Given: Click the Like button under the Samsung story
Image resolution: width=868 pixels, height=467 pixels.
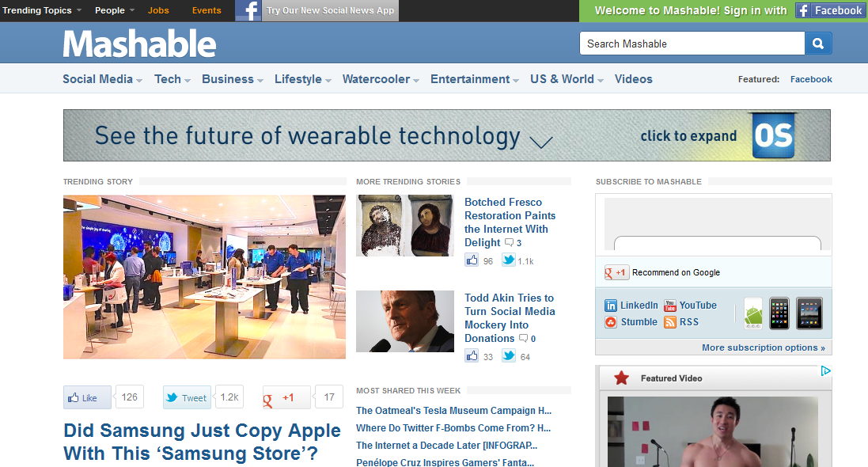Looking at the screenshot, I should [88, 397].
